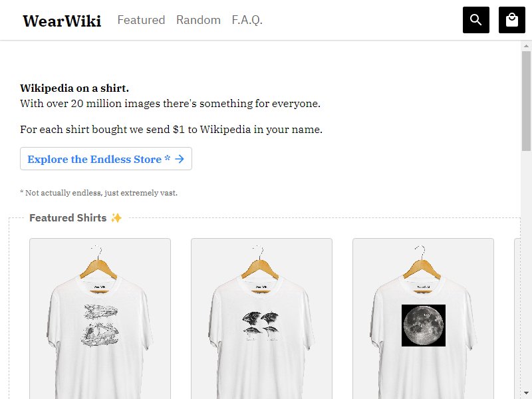Click the arrow icon in Explore button
The height and width of the screenshot is (399, 532).
(180, 159)
